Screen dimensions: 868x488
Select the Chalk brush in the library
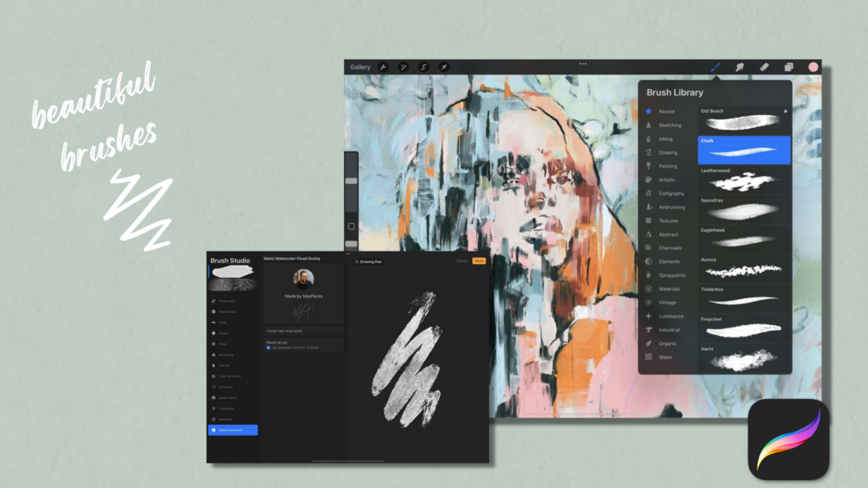(x=744, y=151)
